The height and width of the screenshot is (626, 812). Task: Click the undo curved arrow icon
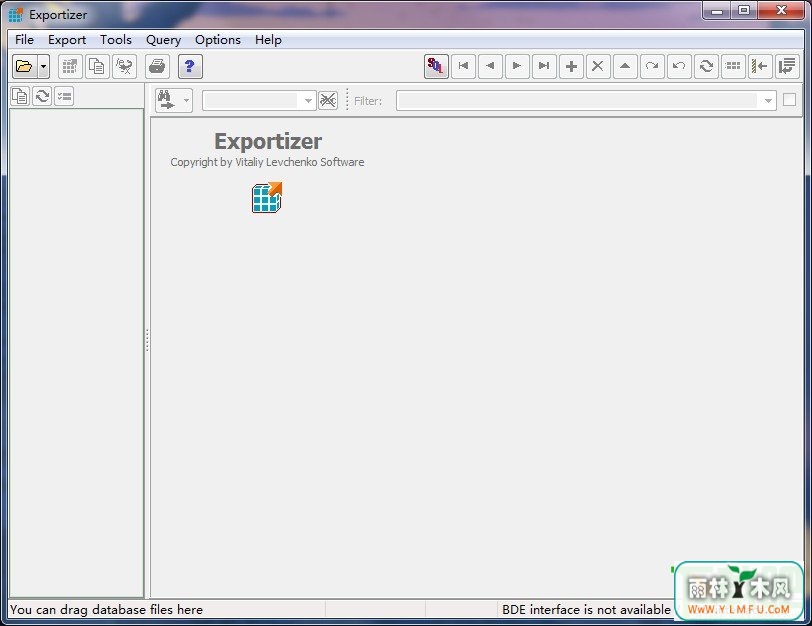tap(679, 66)
